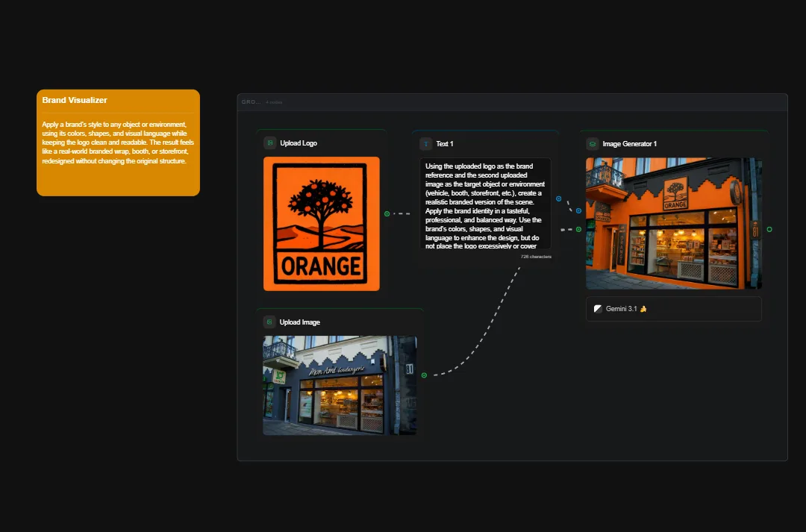
Task: Click the Image Generator 1 header icon
Action: 592,143
